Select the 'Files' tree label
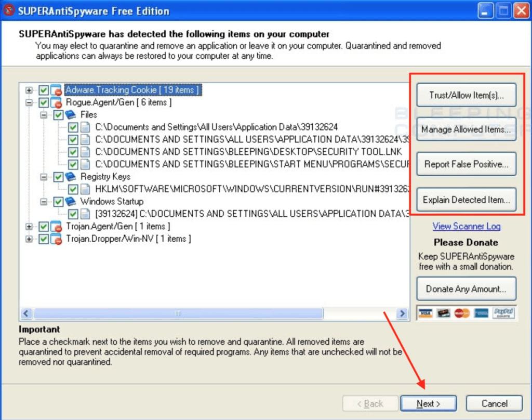The width and height of the screenshot is (532, 420). (x=88, y=115)
